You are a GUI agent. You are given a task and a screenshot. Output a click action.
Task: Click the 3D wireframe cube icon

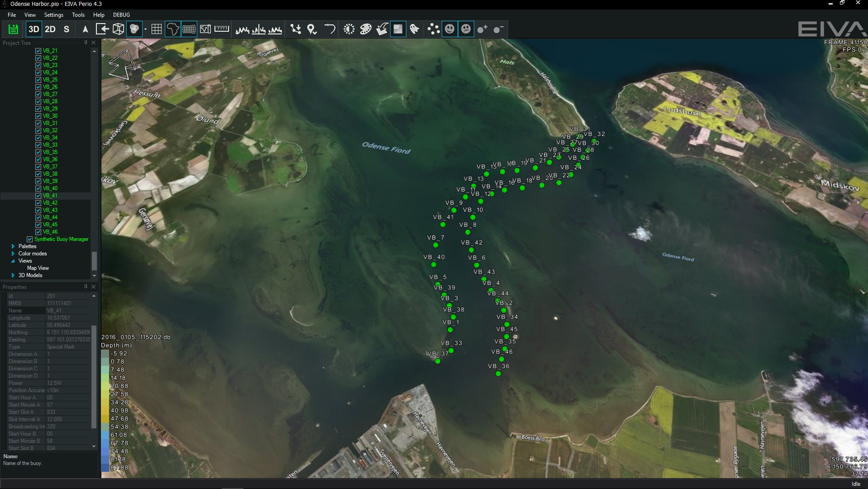coord(118,29)
